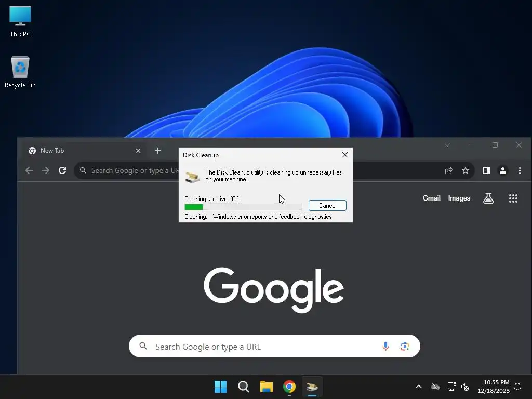Toggle the Chrome side panel
This screenshot has height=399, width=532.
486,170
